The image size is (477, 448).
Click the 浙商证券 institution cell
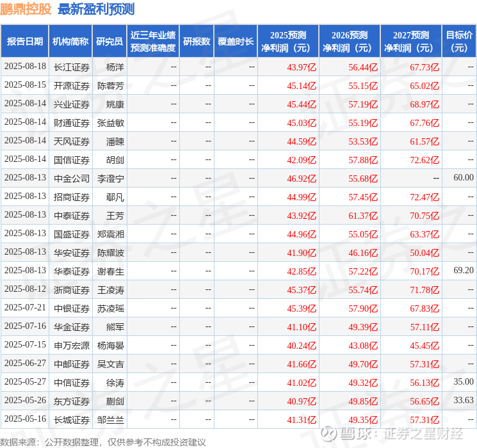pyautogui.click(x=72, y=290)
